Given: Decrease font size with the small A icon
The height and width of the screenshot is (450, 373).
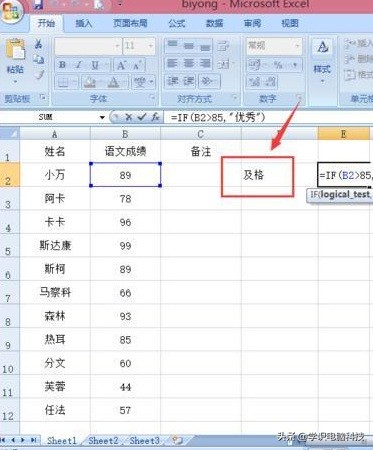Looking at the screenshot, I should click(137, 65).
